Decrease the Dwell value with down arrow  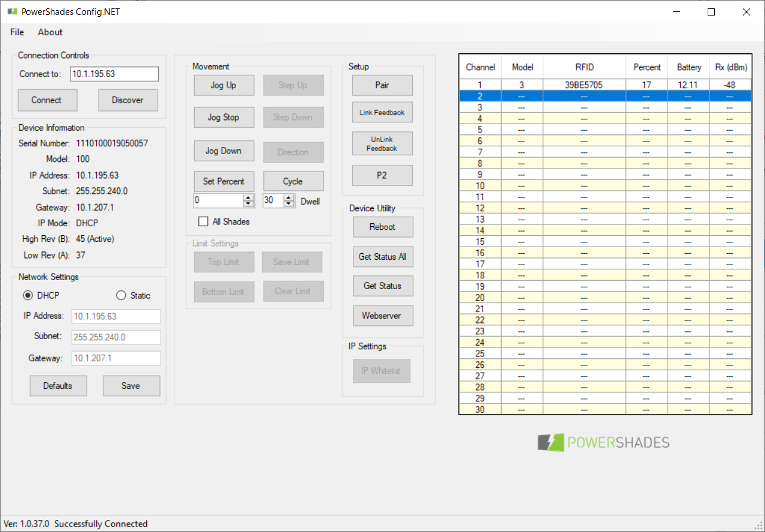289,204
